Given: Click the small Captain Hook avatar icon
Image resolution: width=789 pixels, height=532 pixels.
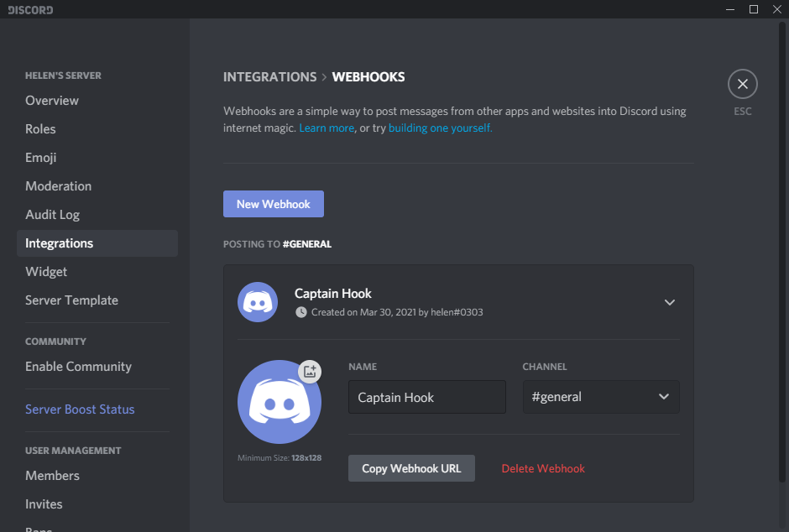Looking at the screenshot, I should click(258, 302).
